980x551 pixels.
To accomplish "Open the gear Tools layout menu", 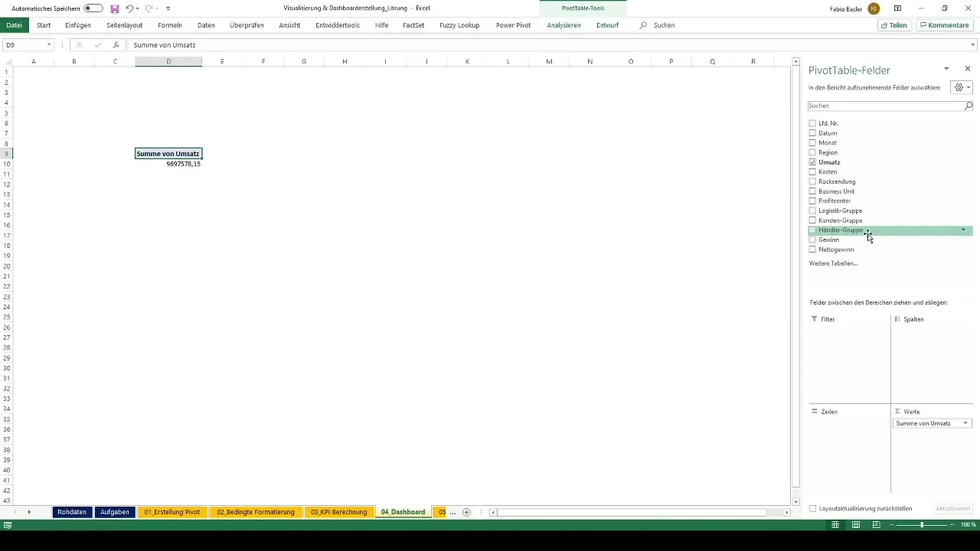I will [962, 88].
